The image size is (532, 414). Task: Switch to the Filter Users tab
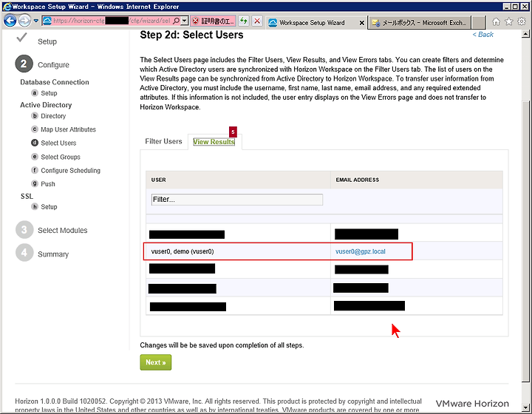tap(163, 141)
